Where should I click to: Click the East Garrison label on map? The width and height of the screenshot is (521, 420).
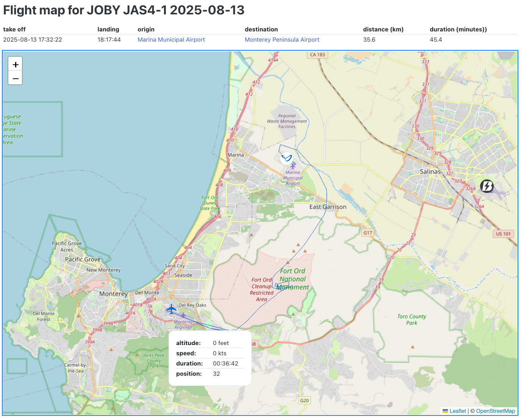[328, 207]
